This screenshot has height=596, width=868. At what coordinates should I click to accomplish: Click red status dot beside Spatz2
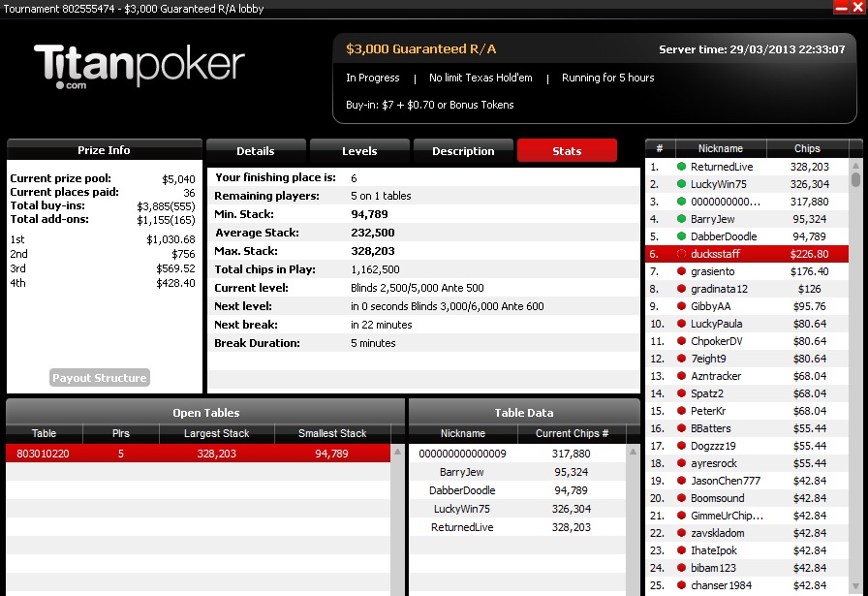(681, 393)
